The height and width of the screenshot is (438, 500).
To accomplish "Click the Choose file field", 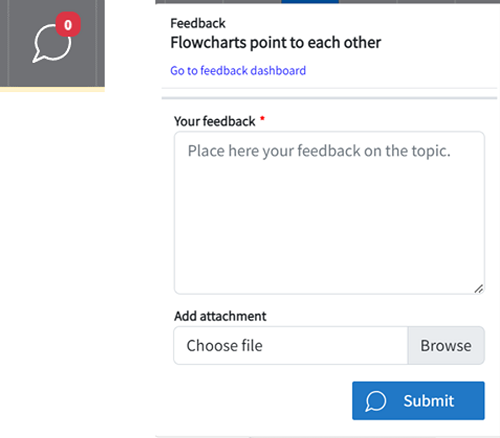I will coord(291,345).
